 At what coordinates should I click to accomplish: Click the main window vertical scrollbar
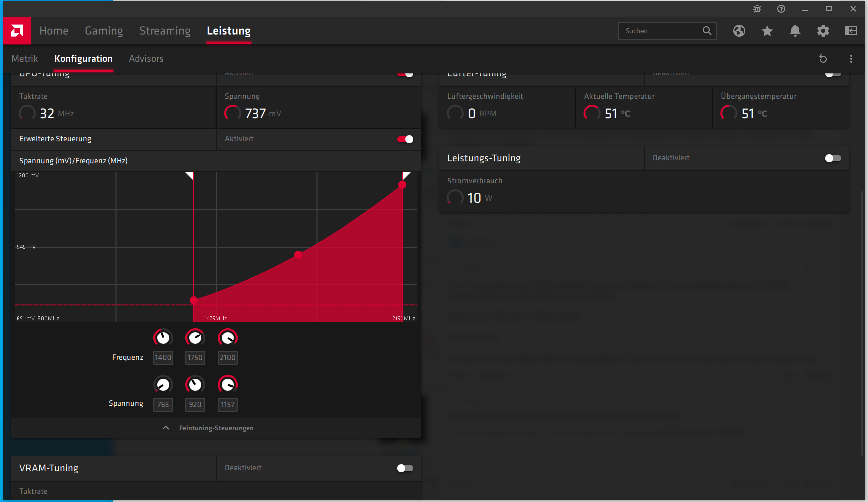point(863,324)
